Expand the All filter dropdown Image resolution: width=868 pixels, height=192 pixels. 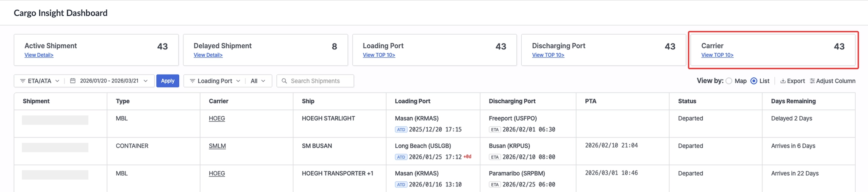[258, 81]
